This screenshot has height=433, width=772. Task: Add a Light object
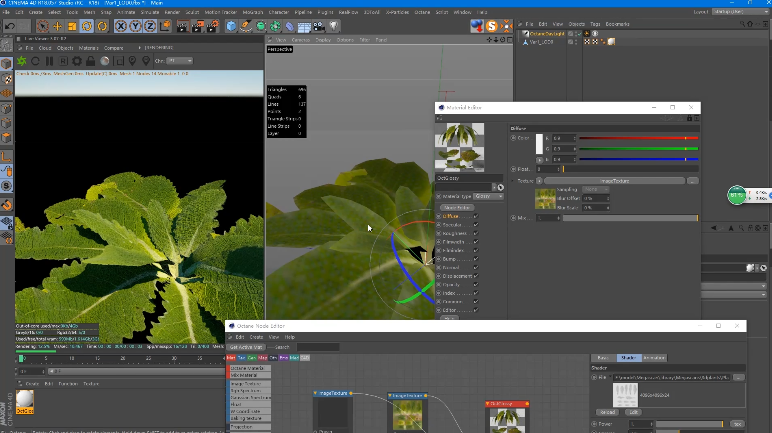point(334,26)
